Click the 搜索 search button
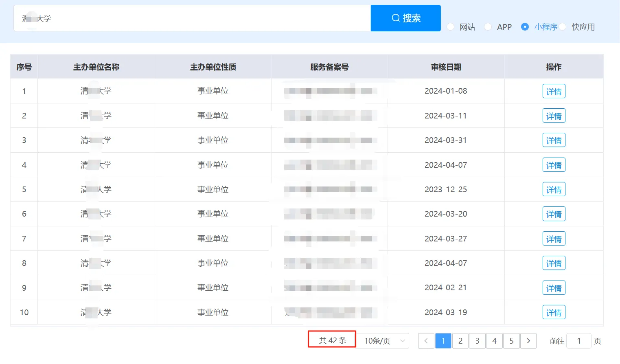The image size is (620, 364). 405,18
